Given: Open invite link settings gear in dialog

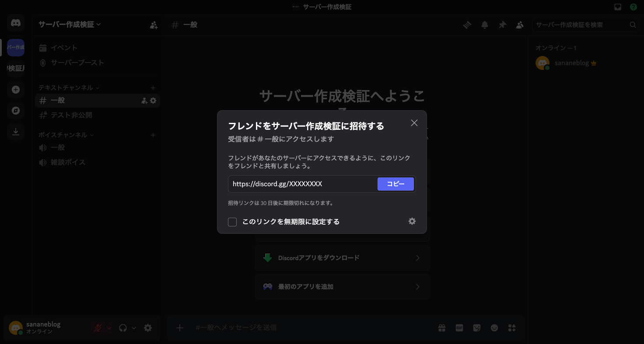Looking at the screenshot, I should pos(412,221).
